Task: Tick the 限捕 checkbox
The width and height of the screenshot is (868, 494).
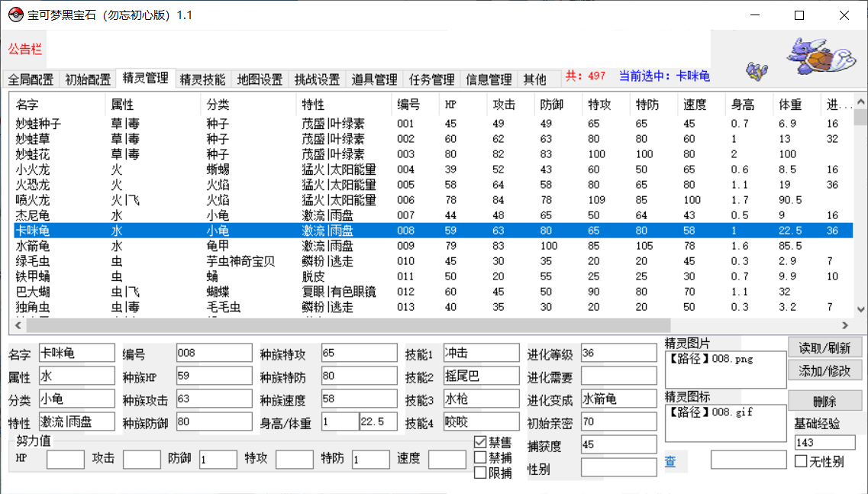Action: pyautogui.click(x=480, y=473)
